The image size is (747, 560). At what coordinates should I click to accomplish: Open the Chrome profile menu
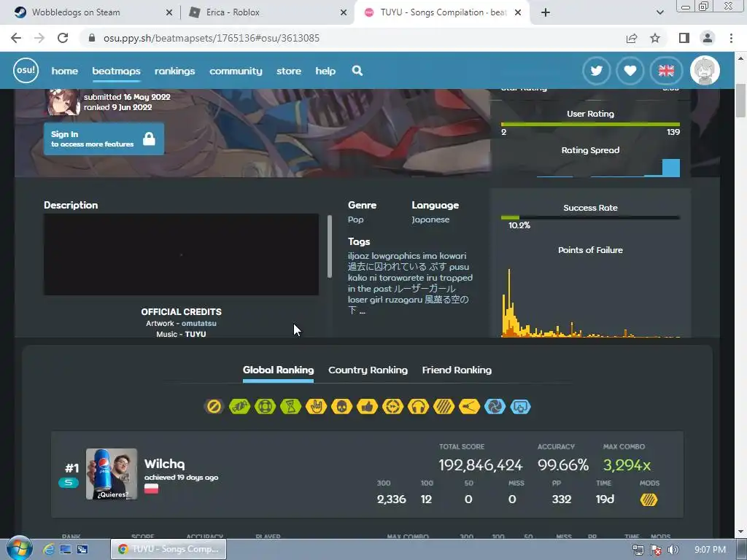[x=708, y=38]
